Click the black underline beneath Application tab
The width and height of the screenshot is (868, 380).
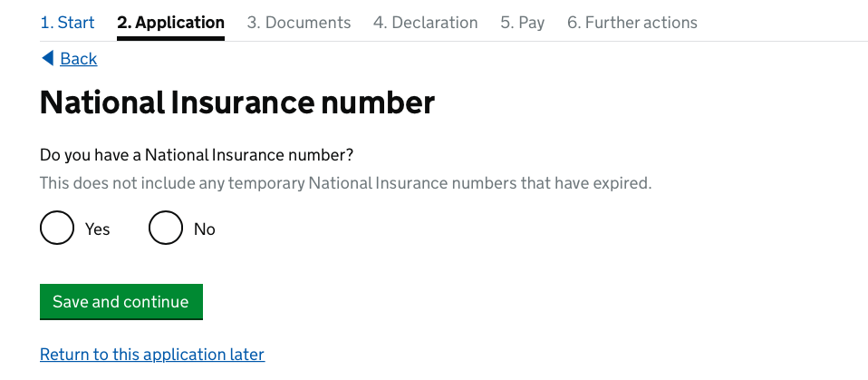pyautogui.click(x=170, y=39)
